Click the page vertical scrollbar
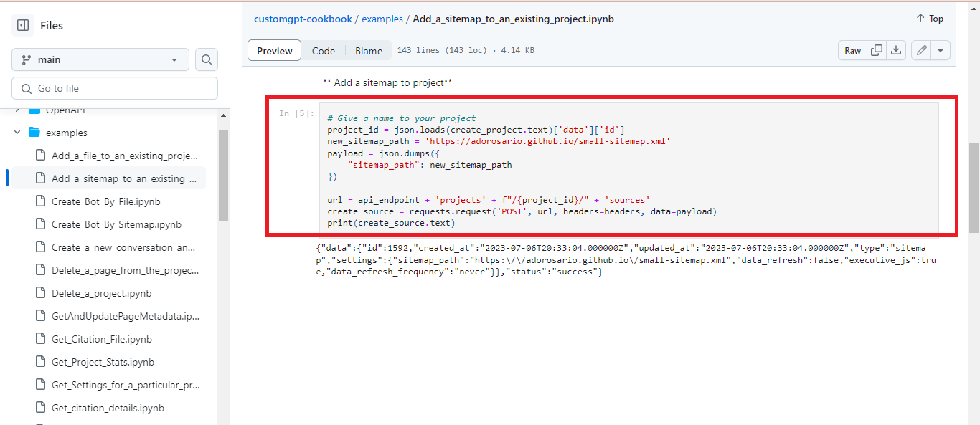 (974, 188)
